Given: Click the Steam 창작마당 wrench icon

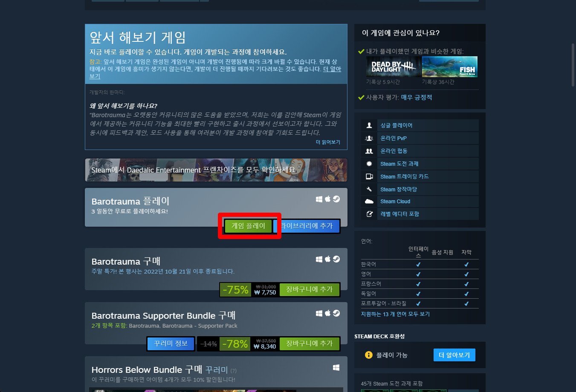Looking at the screenshot, I should 369,189.
